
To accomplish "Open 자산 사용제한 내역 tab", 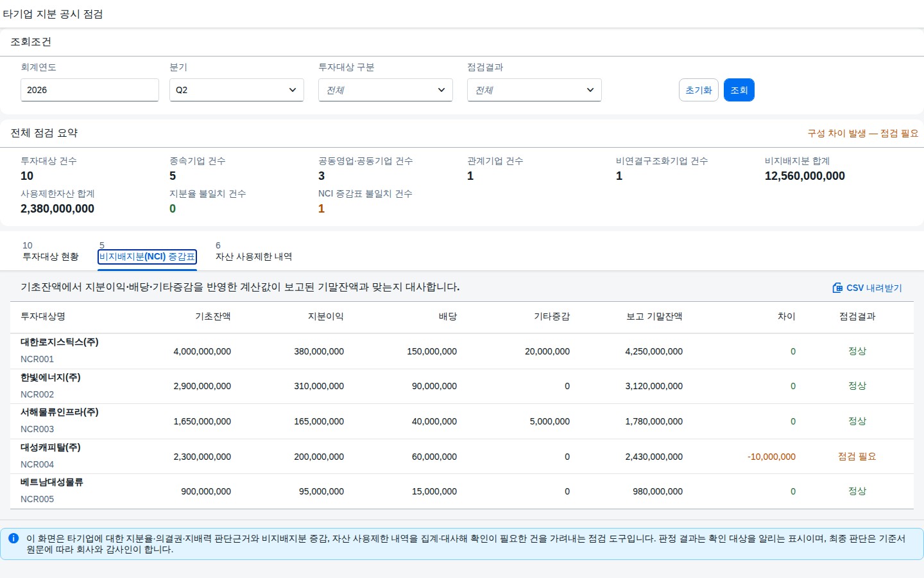I will pos(253,251).
